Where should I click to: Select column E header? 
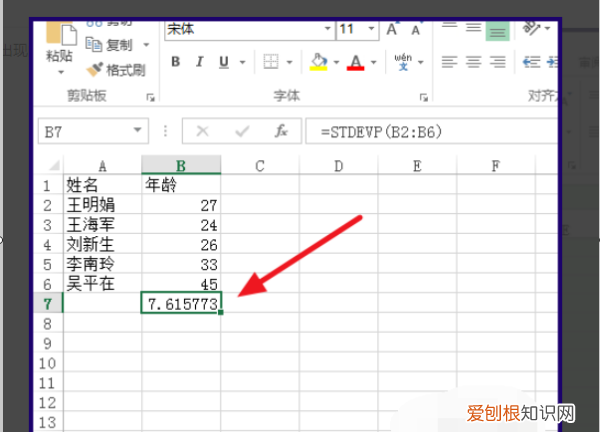coord(417,165)
